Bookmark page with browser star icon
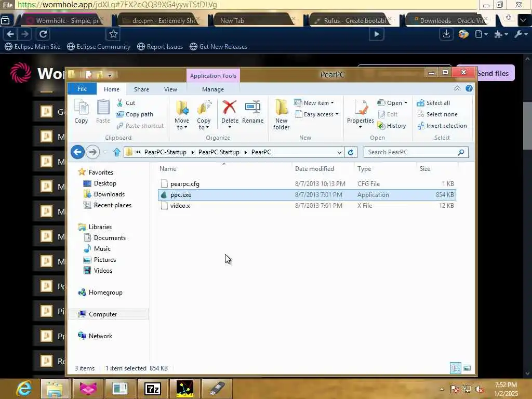This screenshot has width=532, height=399. coord(113,34)
